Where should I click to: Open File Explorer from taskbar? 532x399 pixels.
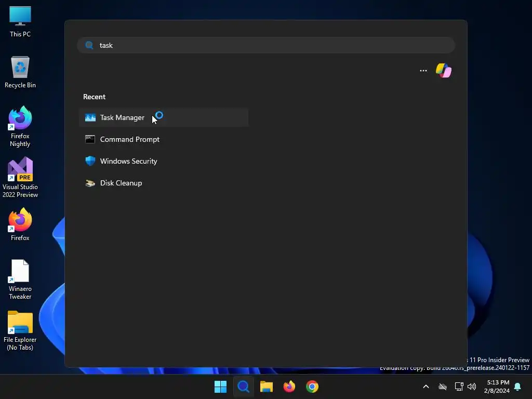[267, 387]
